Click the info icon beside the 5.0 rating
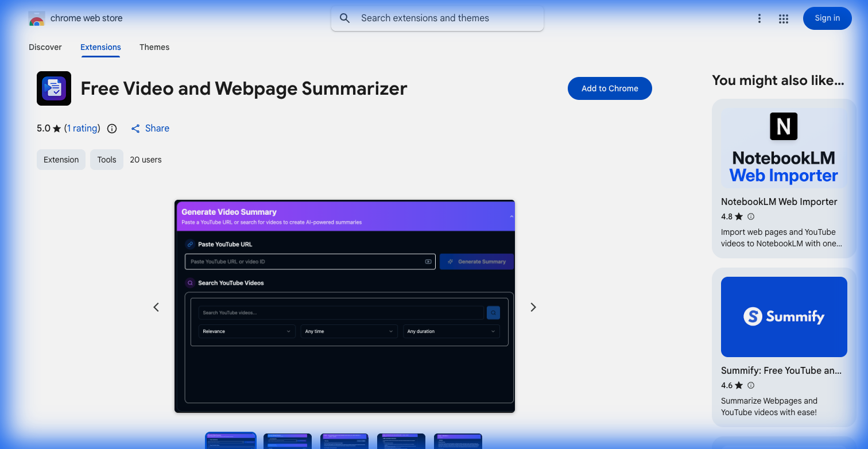The image size is (868, 449). pyautogui.click(x=111, y=129)
